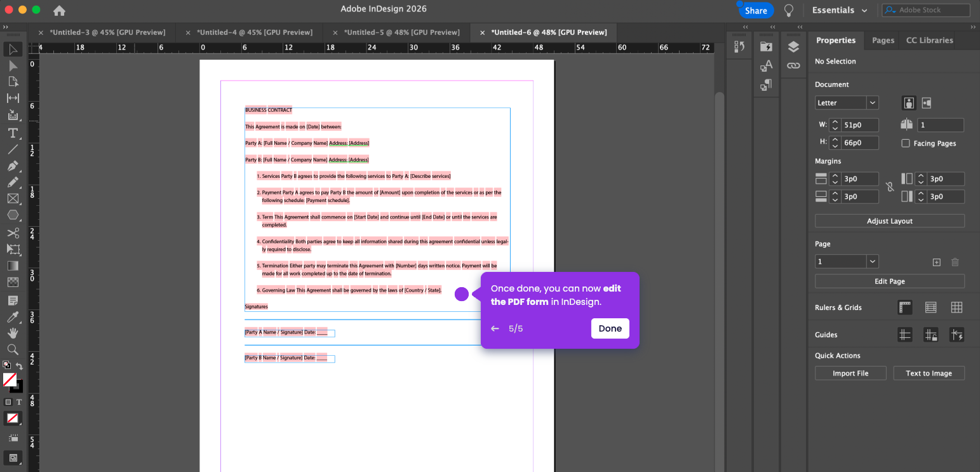The width and height of the screenshot is (980, 472).
Task: Select the Hand tool
Action: click(x=13, y=333)
